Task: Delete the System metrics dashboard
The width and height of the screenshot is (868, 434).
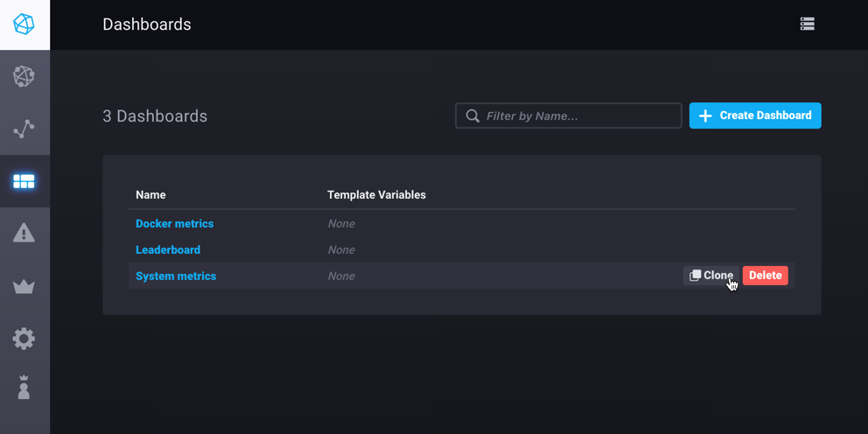Action: coord(765,276)
